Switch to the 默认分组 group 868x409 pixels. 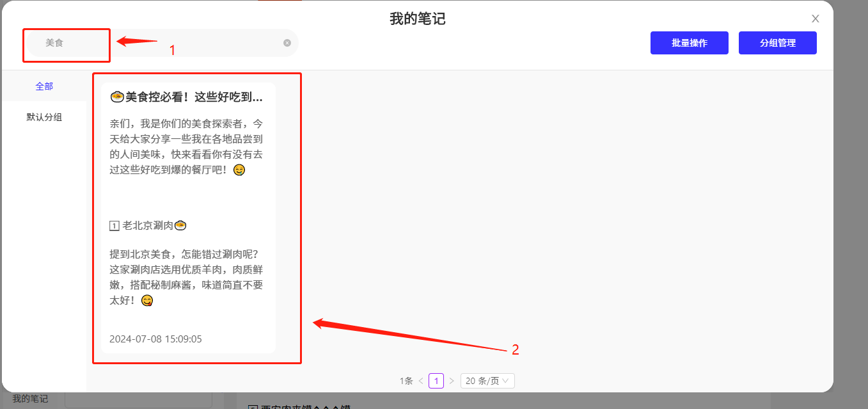(44, 117)
